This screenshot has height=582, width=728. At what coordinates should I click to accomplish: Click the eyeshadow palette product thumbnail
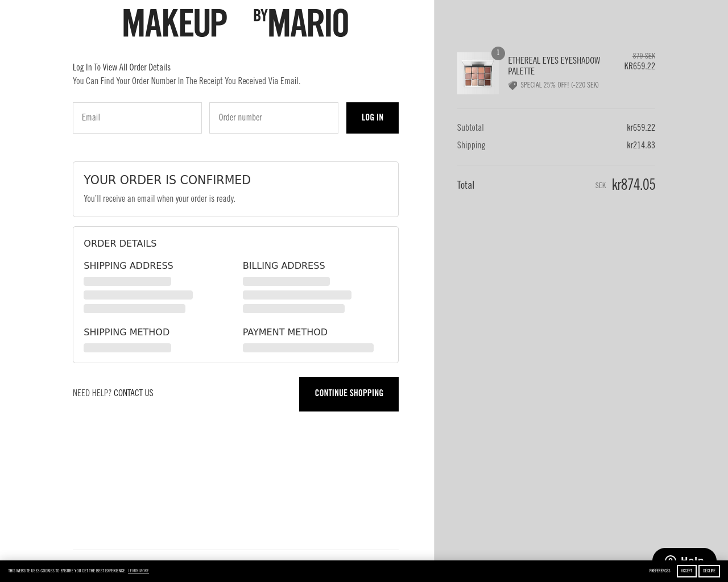tap(478, 73)
